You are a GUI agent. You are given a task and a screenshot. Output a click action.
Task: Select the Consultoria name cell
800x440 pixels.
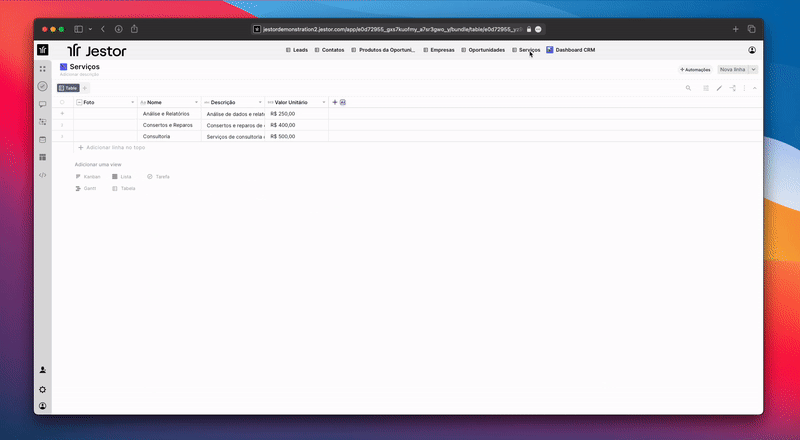click(x=169, y=136)
